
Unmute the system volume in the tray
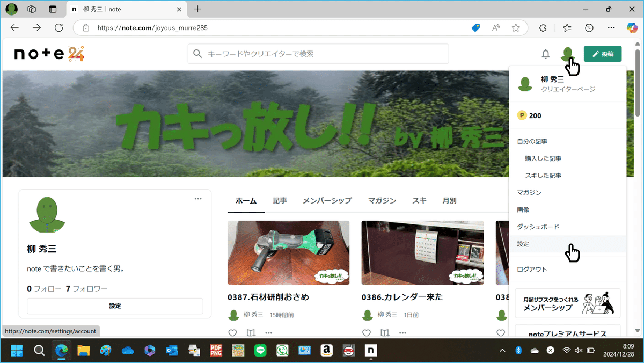[576, 350]
